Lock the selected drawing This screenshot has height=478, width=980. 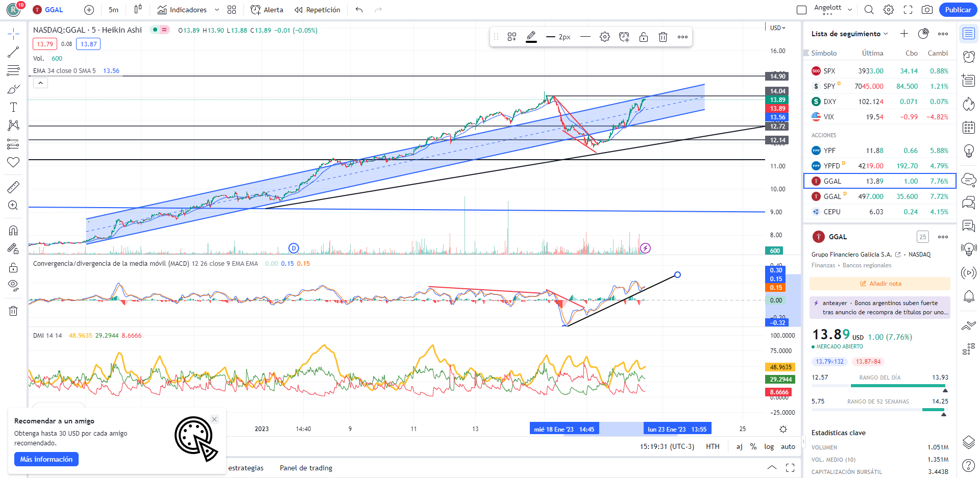point(644,37)
